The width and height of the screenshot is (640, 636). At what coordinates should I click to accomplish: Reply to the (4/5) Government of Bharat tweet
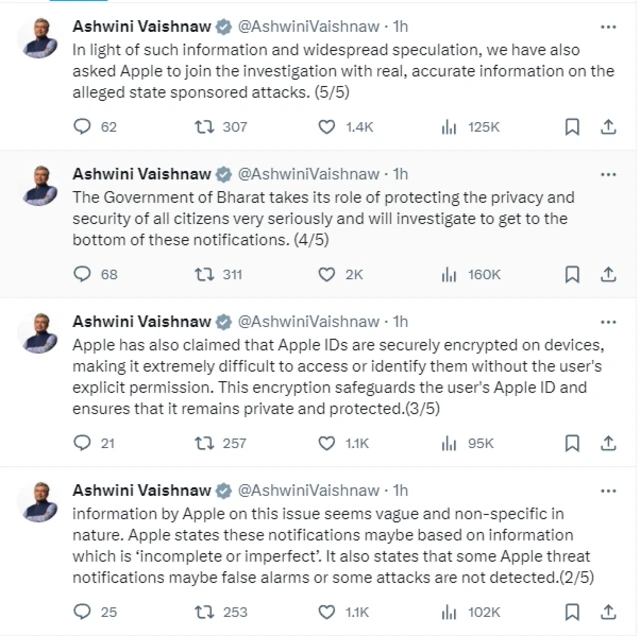click(83, 274)
